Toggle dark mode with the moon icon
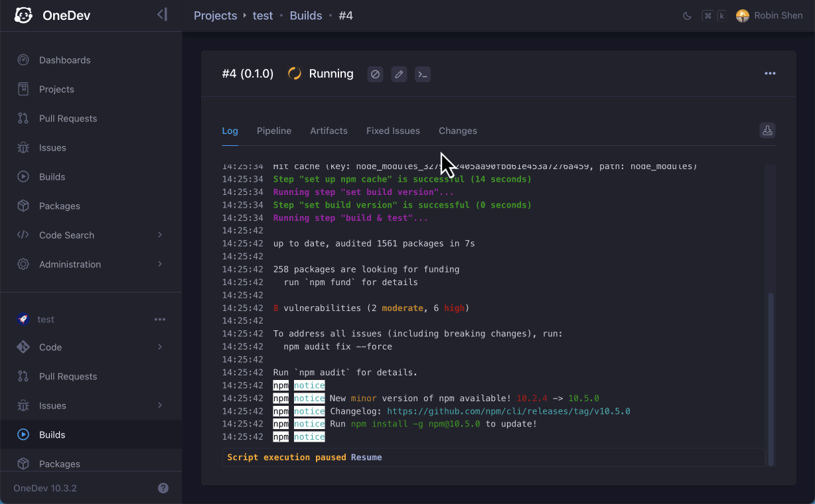Image resolution: width=815 pixels, height=504 pixels. tap(687, 15)
